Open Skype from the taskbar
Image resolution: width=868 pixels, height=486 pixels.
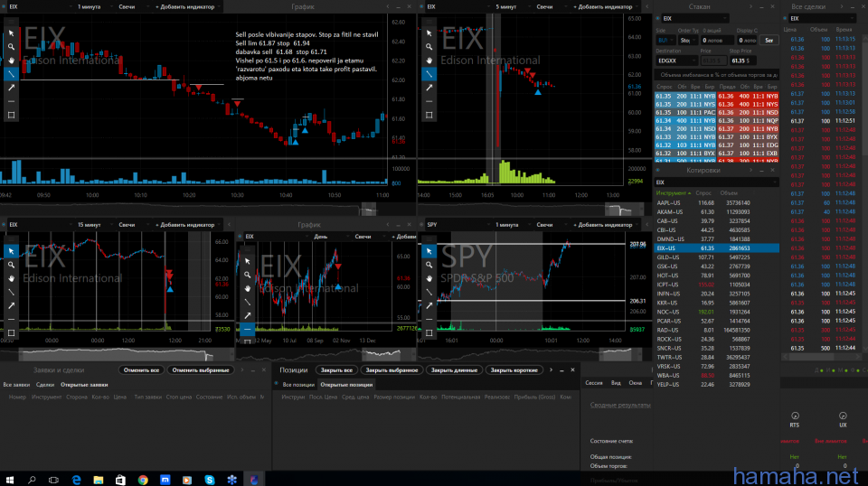(209, 480)
